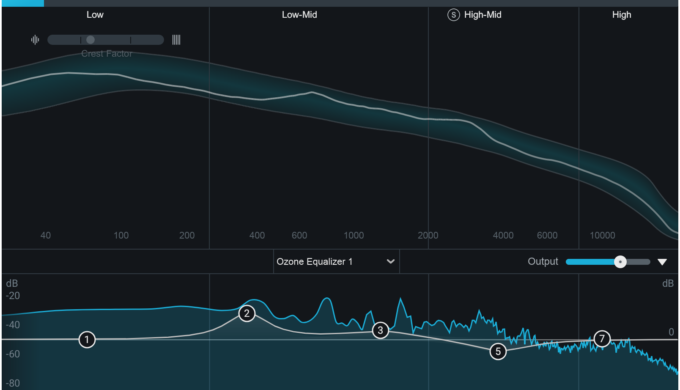The image size is (680, 390).
Task: Click the waveform icon left of Crest Factor slider
Action: [x=35, y=40]
